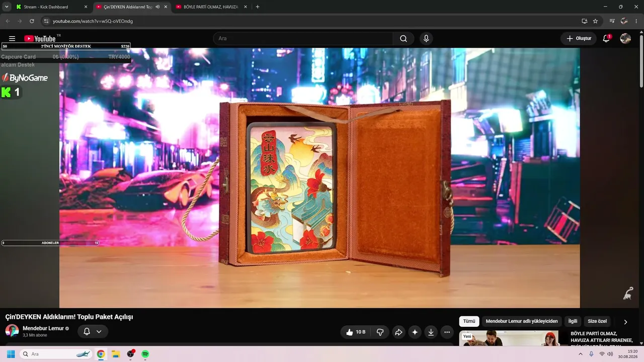This screenshot has height=362, width=644.
Task: Open site information icon in address bar
Action: click(x=46, y=21)
